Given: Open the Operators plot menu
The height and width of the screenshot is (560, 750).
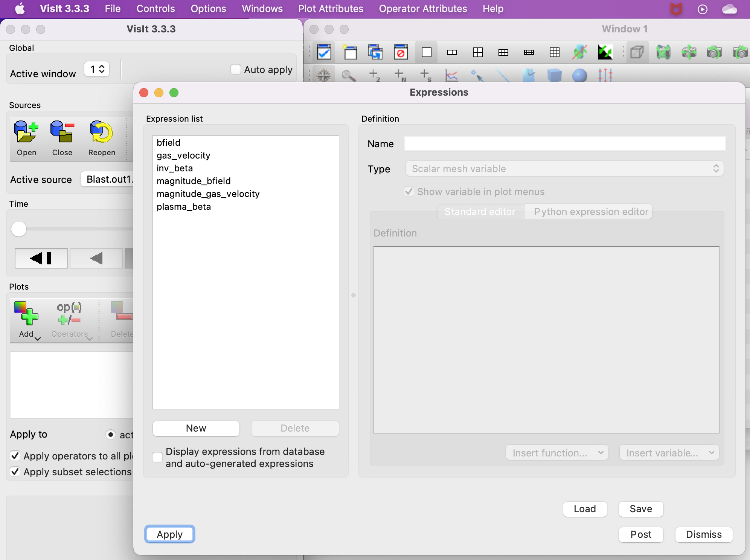Looking at the screenshot, I should pyautogui.click(x=71, y=320).
